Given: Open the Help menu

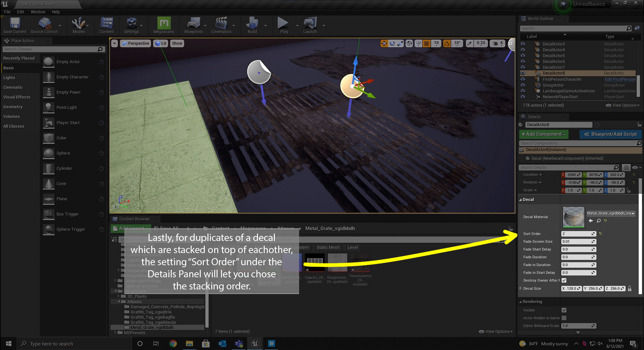Looking at the screenshot, I should pos(56,12).
